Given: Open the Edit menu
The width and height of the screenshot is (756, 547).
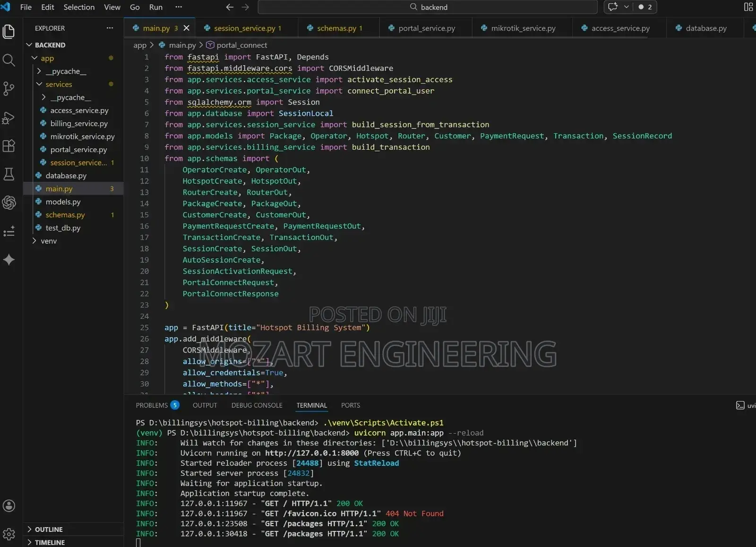Looking at the screenshot, I should tap(48, 7).
